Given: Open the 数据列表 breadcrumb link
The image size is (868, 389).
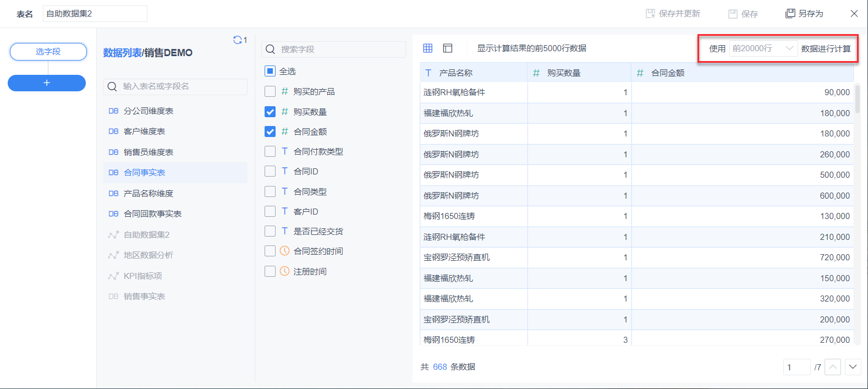Looking at the screenshot, I should click(x=122, y=53).
